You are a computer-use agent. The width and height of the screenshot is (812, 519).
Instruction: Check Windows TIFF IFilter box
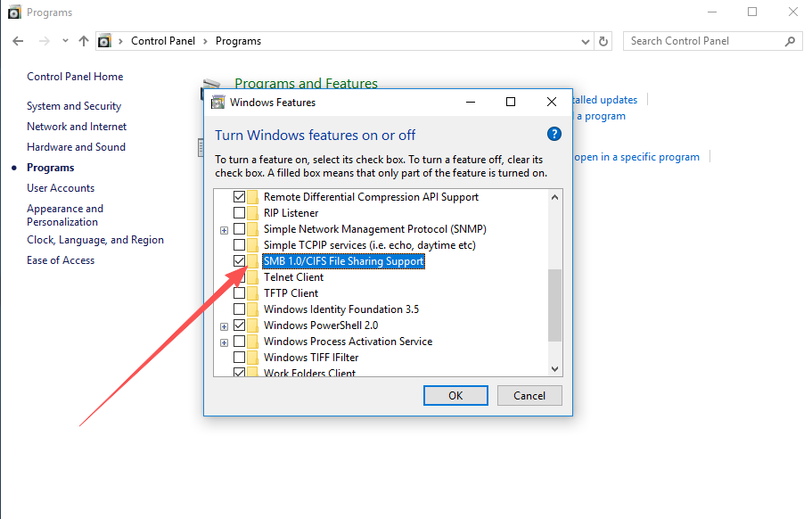(x=239, y=358)
